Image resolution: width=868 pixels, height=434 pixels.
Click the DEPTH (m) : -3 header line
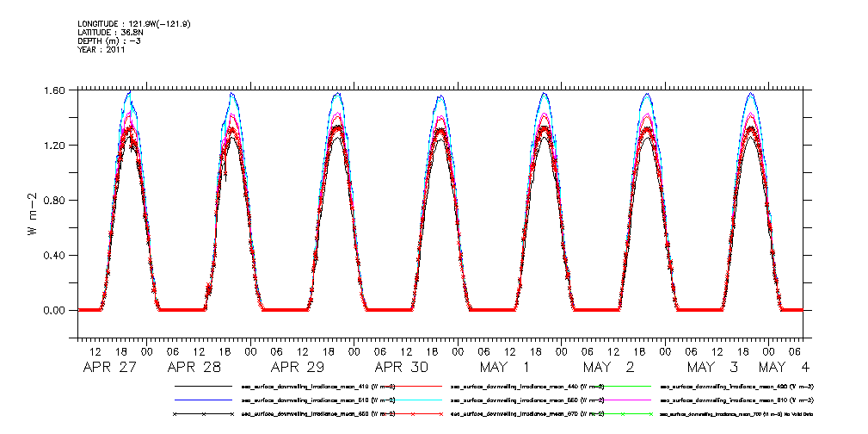(x=109, y=41)
